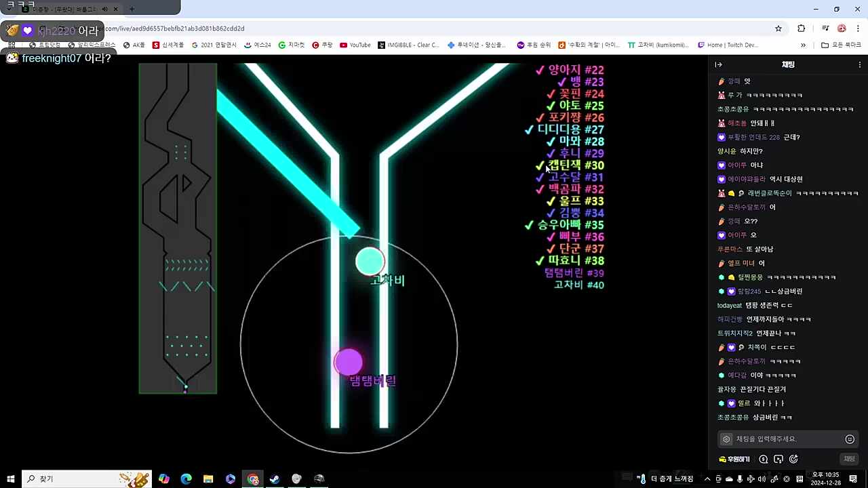
Task: Open YouTube bookmark
Action: pos(355,45)
